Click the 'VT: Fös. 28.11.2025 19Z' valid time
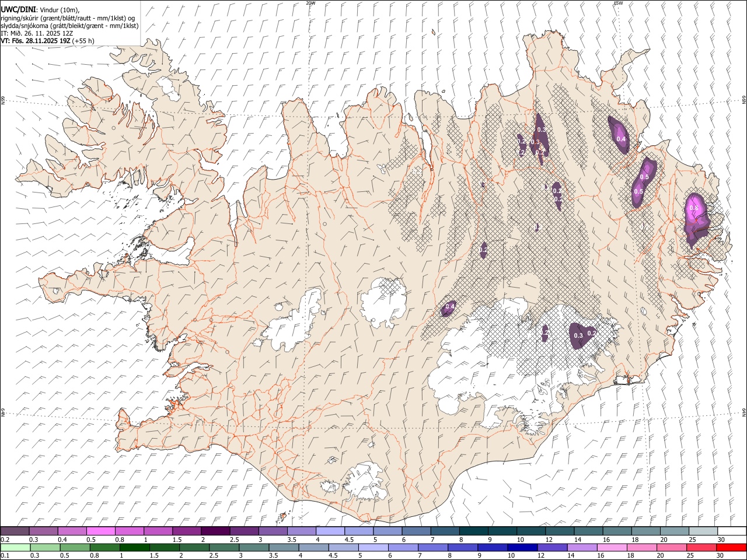 36,41
